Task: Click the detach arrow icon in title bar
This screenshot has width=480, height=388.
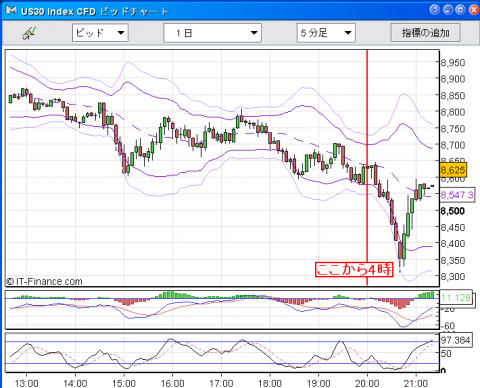Action: [x=435, y=10]
